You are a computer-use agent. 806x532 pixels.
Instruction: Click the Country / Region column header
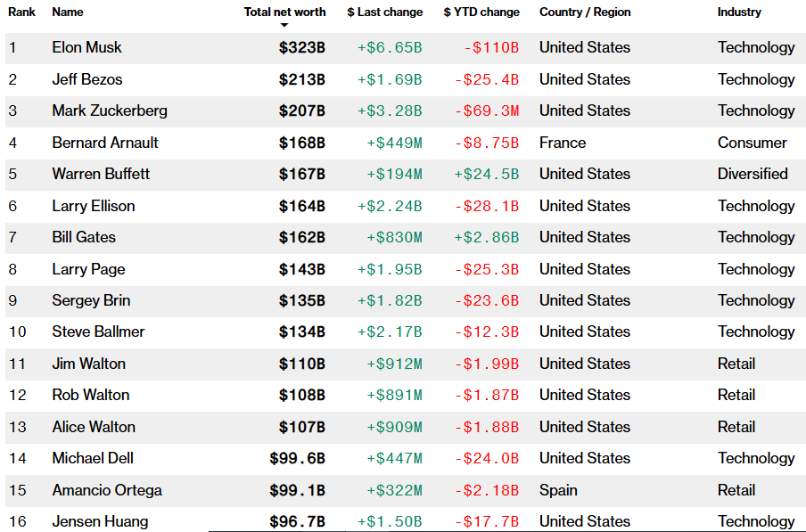[584, 12]
